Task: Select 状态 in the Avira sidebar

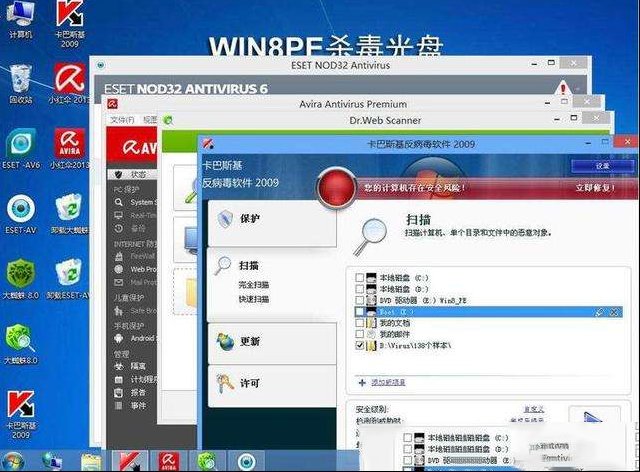Action: (132, 174)
